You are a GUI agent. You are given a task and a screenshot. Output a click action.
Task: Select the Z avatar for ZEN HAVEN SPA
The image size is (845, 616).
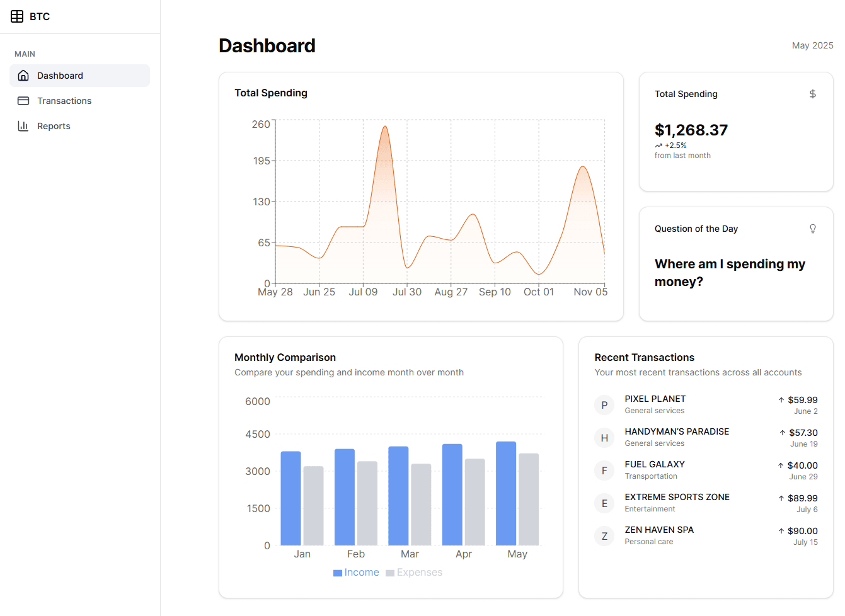click(604, 536)
